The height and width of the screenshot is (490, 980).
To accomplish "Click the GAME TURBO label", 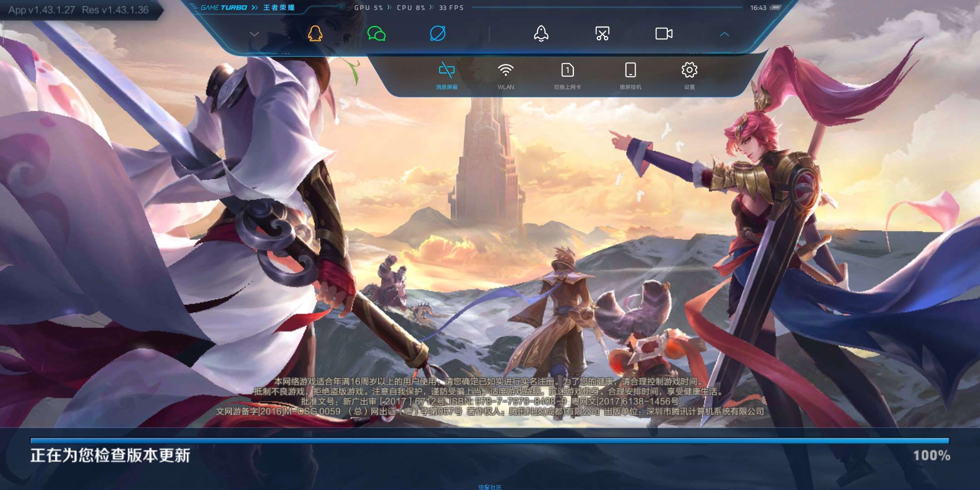I will [x=224, y=8].
